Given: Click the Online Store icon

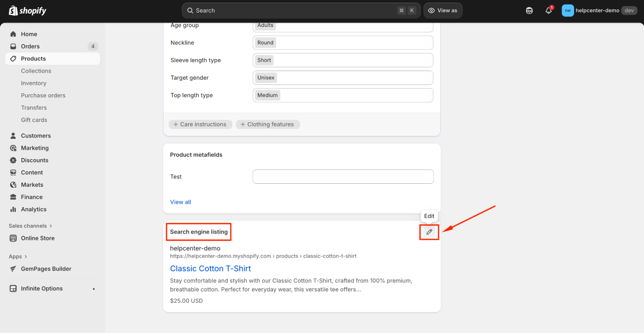Looking at the screenshot, I should 13,238.
